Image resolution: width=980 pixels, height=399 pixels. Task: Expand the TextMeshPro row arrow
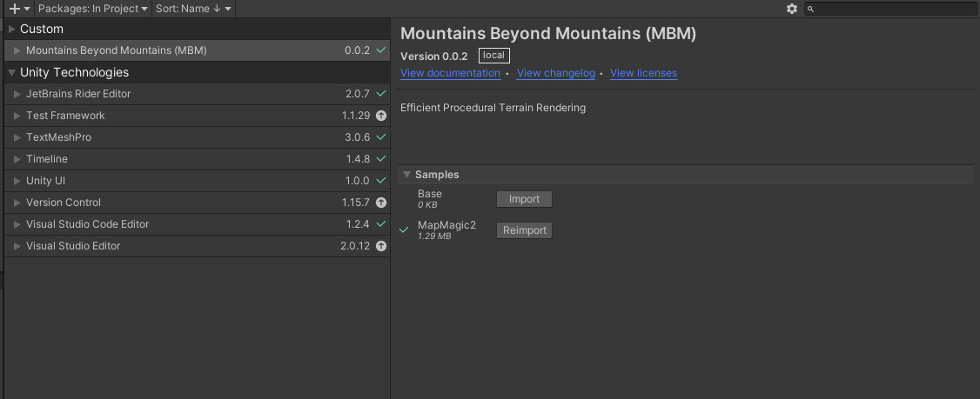click(x=17, y=137)
